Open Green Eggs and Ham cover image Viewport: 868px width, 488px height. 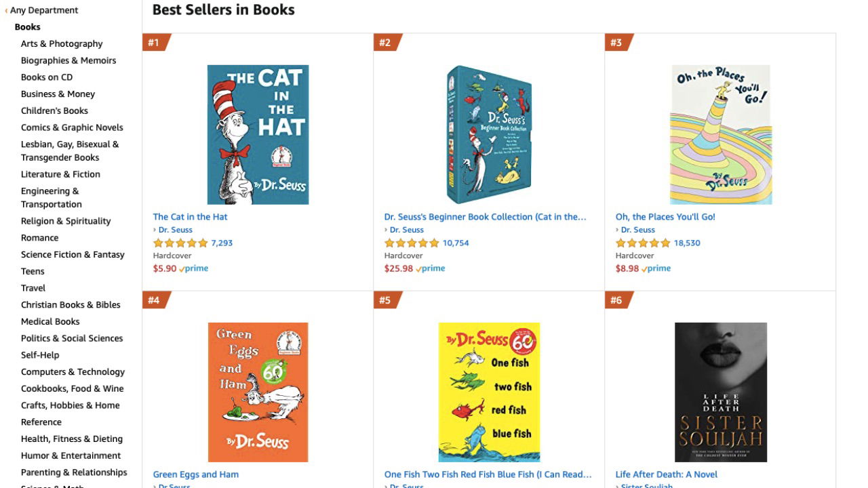point(258,392)
